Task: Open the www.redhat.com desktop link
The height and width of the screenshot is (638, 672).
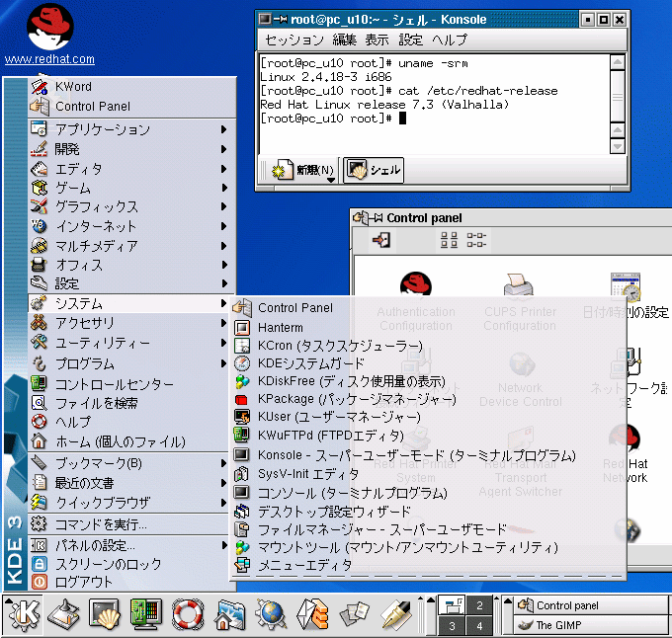Action: click(x=49, y=59)
